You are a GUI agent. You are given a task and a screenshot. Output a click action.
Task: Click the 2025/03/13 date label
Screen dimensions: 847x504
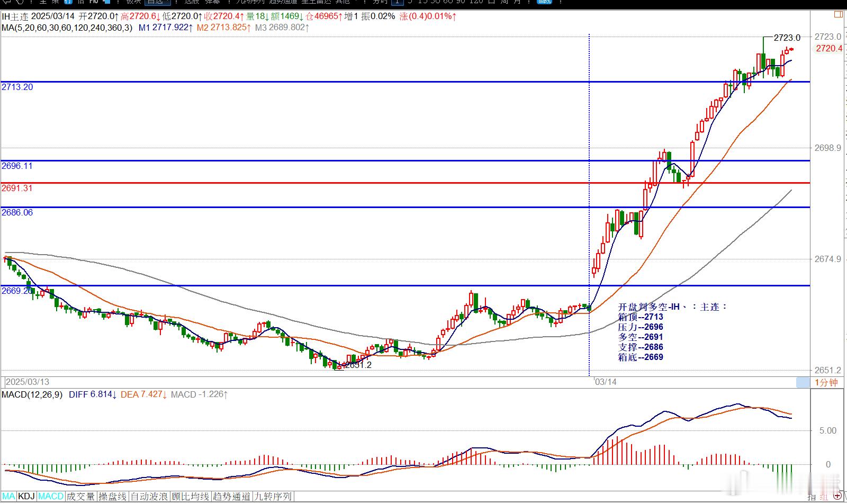point(27,382)
